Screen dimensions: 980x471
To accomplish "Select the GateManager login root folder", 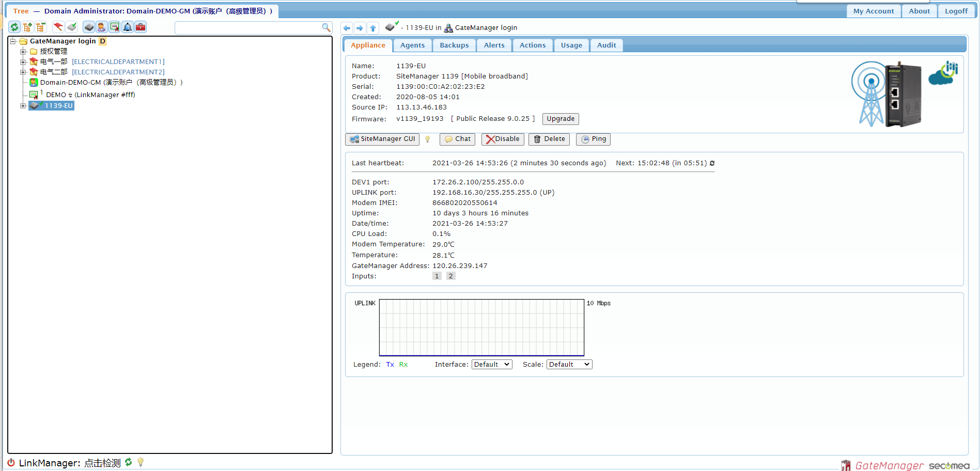I will 63,41.
